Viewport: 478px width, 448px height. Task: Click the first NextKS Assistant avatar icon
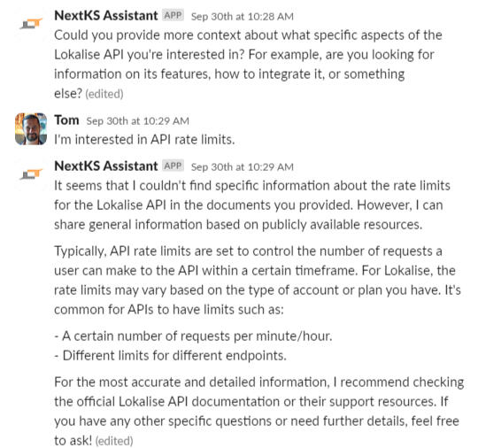tap(31, 23)
